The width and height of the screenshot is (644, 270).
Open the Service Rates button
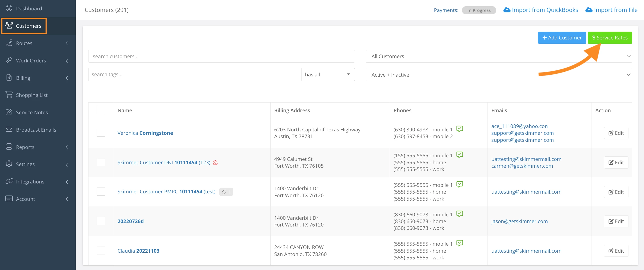610,38
